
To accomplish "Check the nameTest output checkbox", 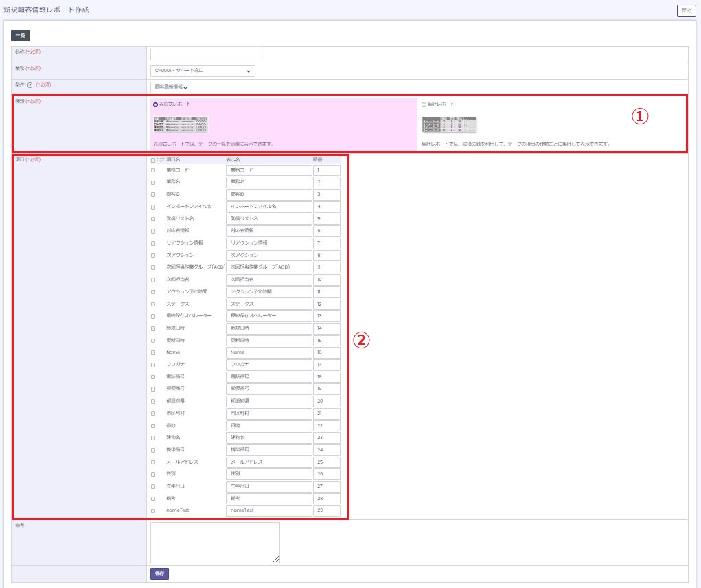I will click(153, 511).
